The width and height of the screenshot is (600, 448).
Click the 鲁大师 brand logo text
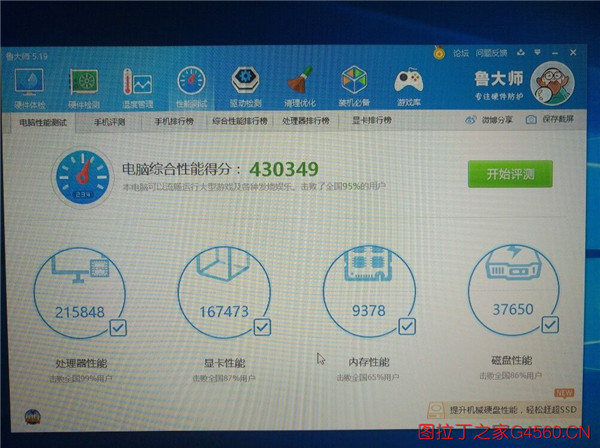pos(499,79)
